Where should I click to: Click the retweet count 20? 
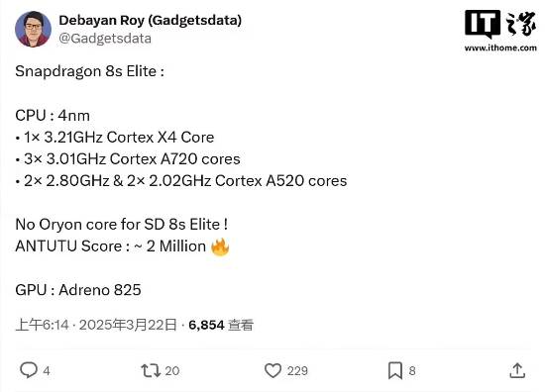pos(172,371)
